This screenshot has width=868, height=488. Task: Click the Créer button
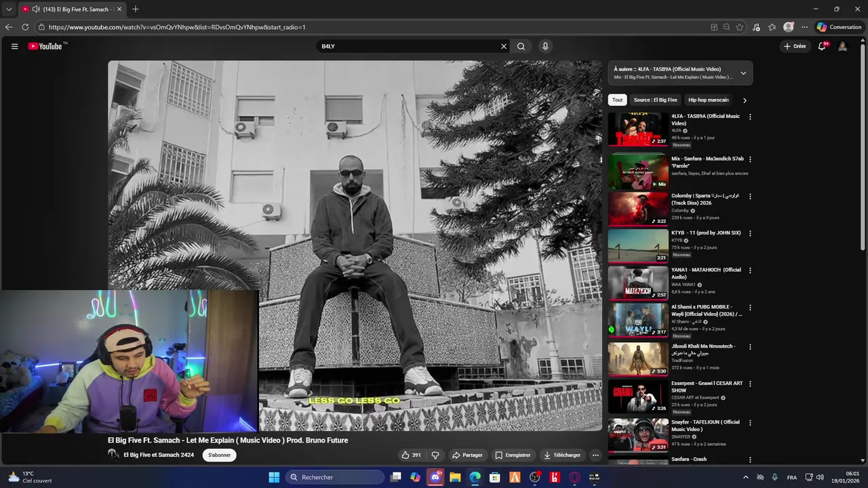coord(795,46)
